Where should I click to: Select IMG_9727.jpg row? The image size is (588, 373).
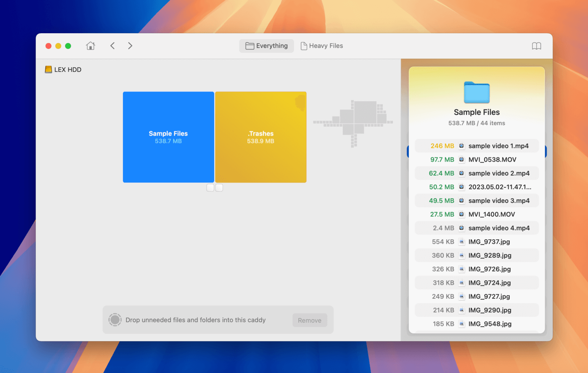[477, 296]
